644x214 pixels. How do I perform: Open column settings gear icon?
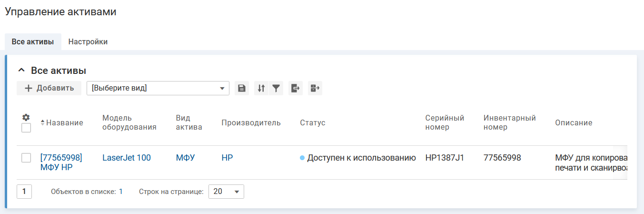pos(26,117)
